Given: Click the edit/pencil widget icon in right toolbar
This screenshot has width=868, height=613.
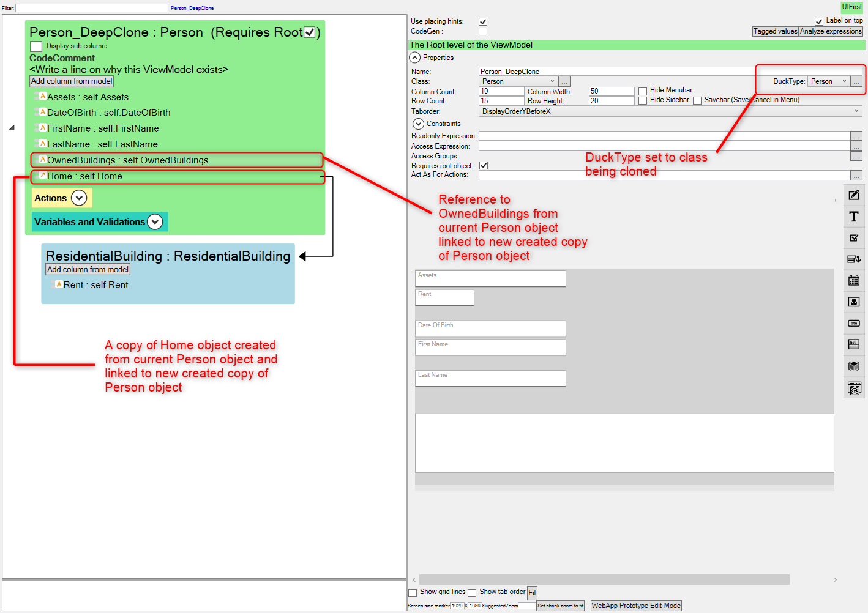Looking at the screenshot, I should 854,195.
